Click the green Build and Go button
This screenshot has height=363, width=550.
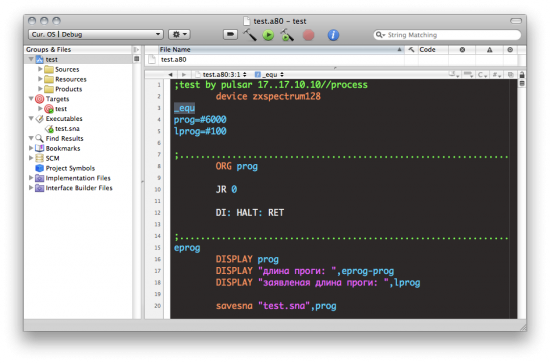tap(268, 35)
